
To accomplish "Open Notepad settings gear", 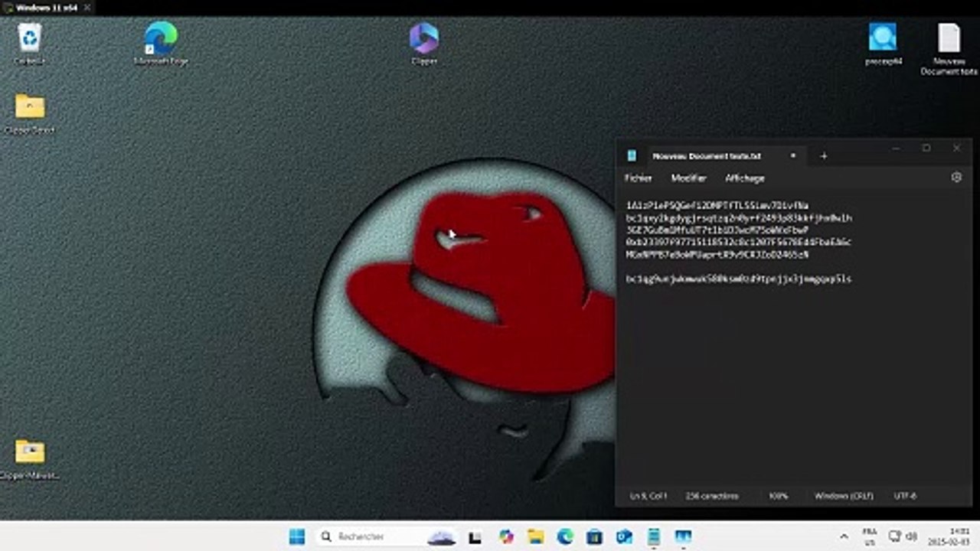I will [x=956, y=178].
